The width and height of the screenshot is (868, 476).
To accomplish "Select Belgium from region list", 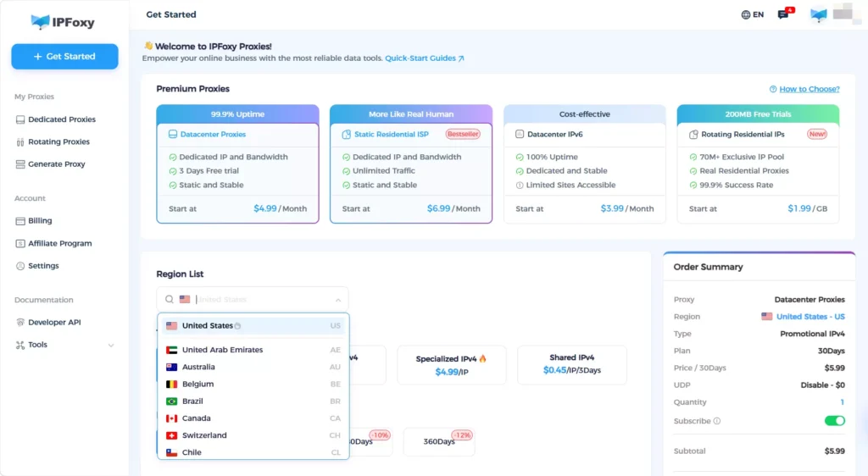I will 253,385.
